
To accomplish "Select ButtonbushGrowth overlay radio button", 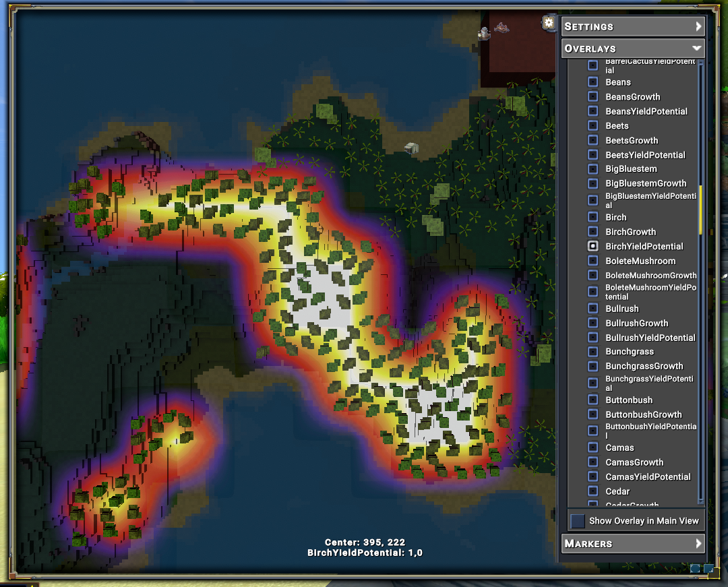I will (593, 414).
